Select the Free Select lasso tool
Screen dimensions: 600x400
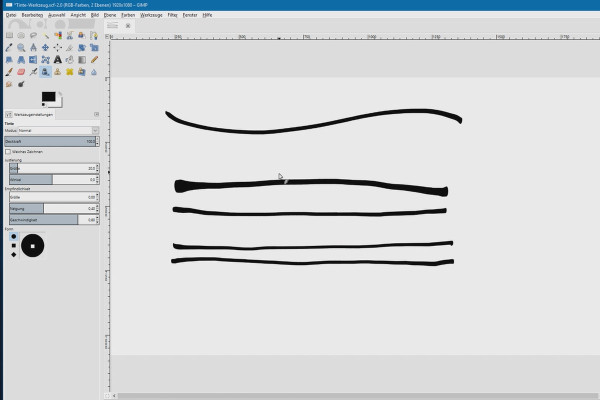(x=33, y=36)
